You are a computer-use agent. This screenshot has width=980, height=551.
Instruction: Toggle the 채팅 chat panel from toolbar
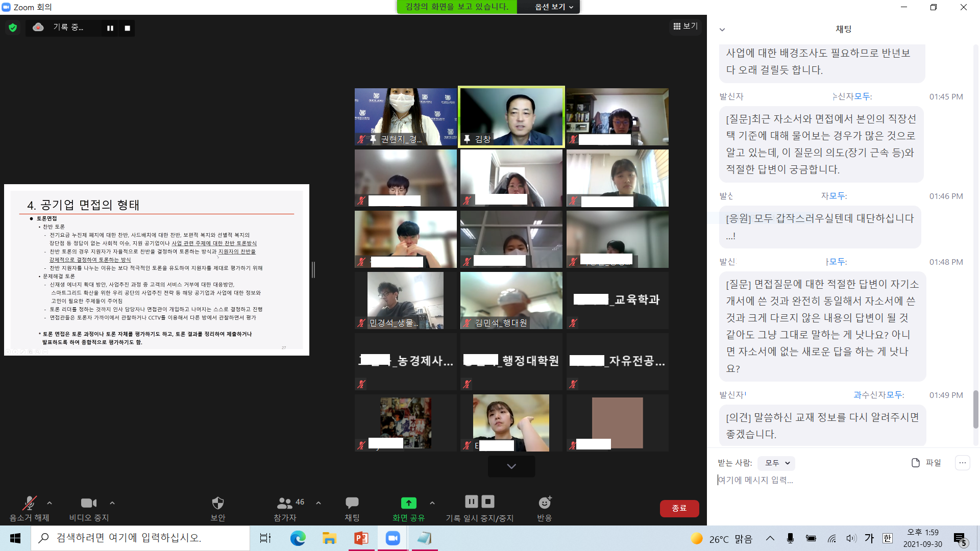[x=352, y=508]
